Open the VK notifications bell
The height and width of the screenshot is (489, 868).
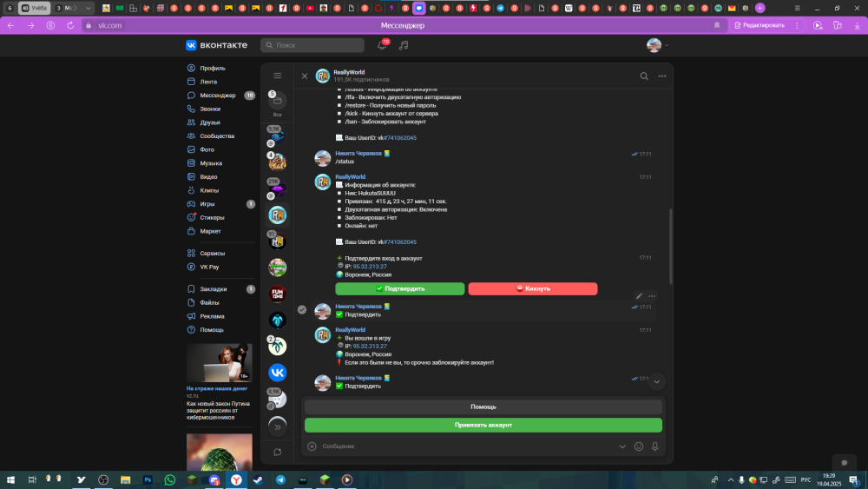coord(382,45)
